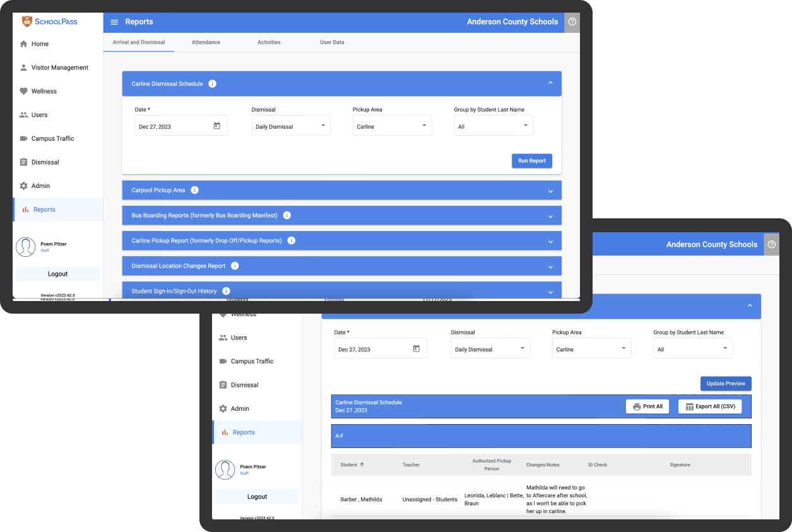Expand the Carpool Pickup Area section

coord(550,191)
